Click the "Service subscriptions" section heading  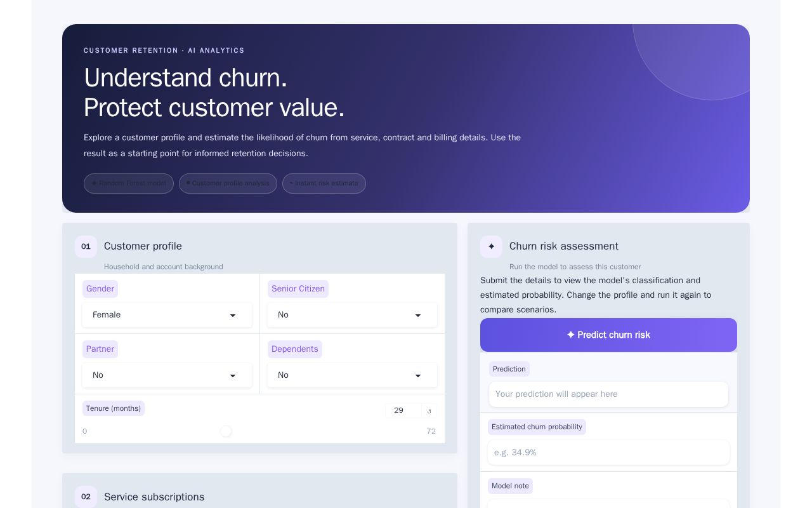(x=154, y=497)
